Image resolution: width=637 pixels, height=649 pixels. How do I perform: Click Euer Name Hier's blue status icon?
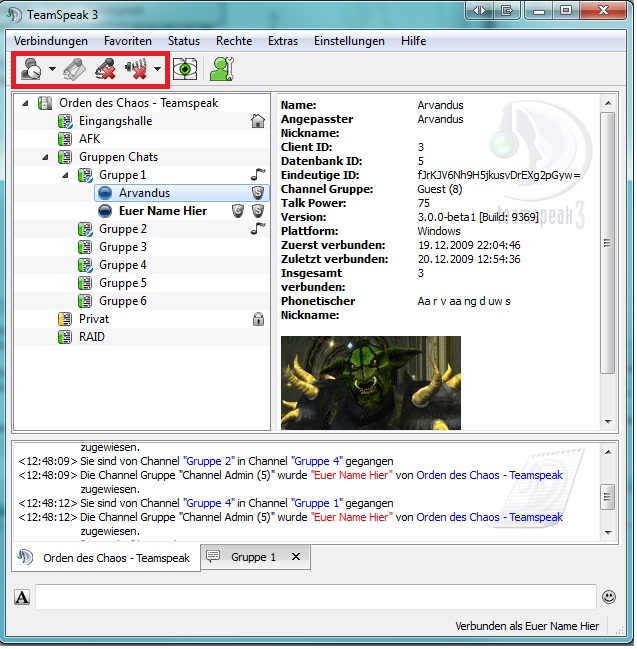(x=106, y=212)
